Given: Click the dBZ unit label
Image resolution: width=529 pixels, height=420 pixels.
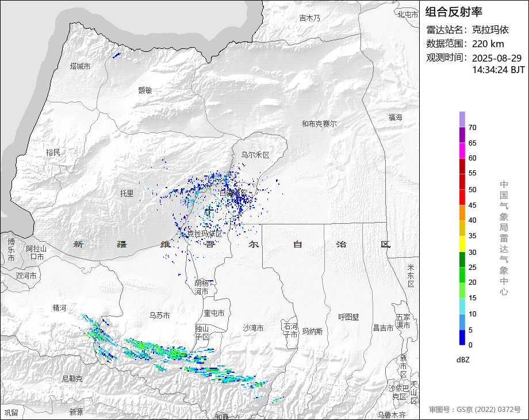Looking at the screenshot, I should tap(463, 360).
